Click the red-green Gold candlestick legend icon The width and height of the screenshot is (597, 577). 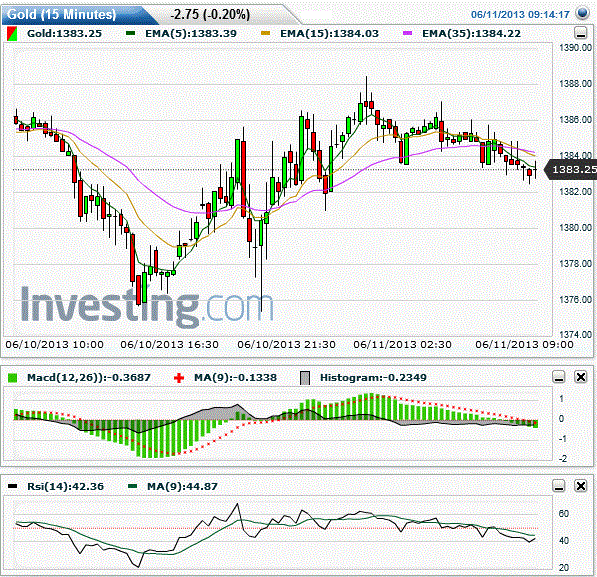13,34
